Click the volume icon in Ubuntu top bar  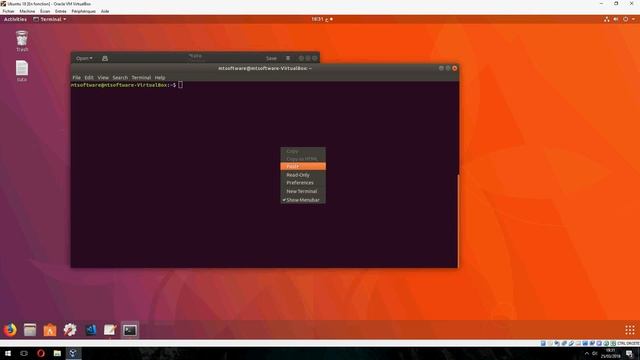point(616,19)
